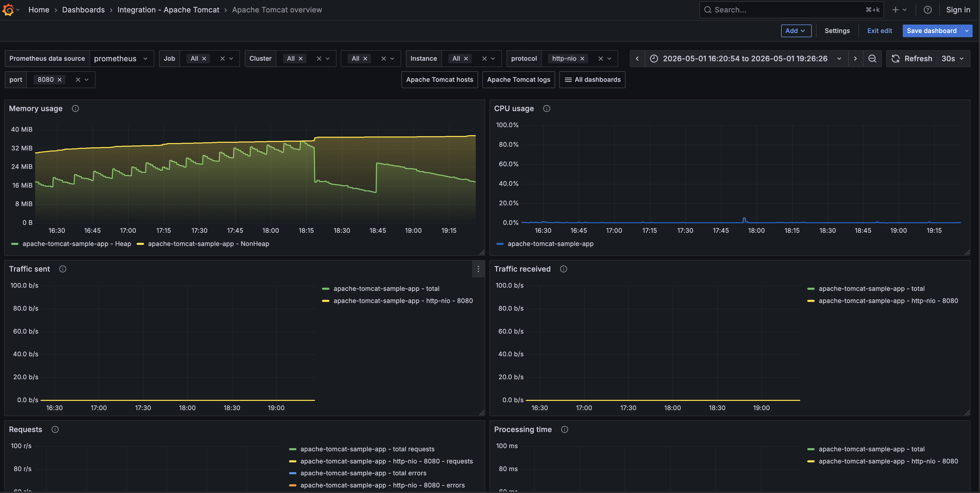Expand the port variable dropdown chevron
The image size is (980, 493).
click(x=86, y=79)
